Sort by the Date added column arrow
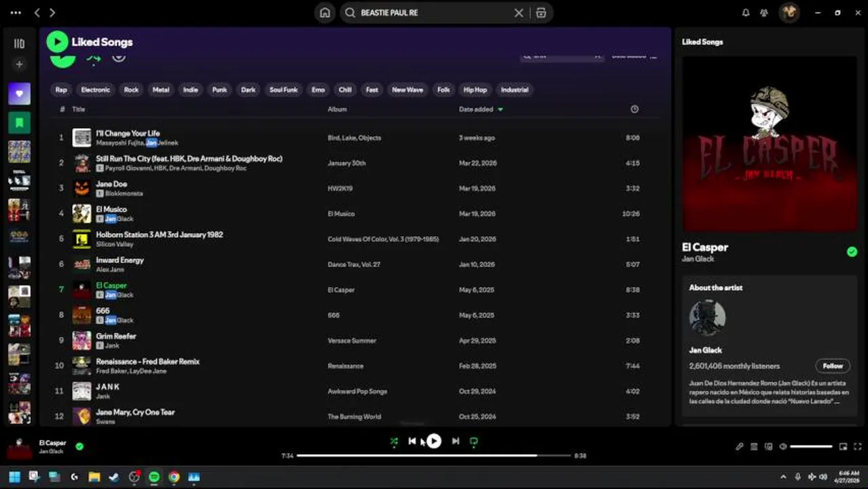 coord(501,109)
